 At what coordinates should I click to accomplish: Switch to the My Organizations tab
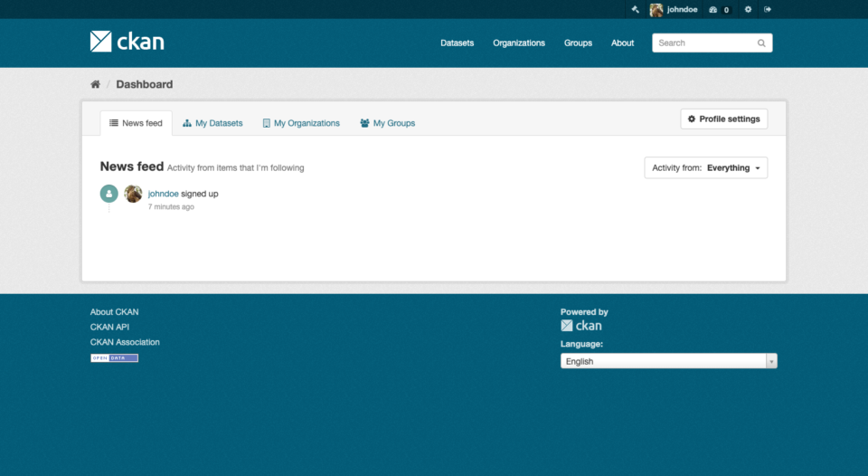(301, 123)
